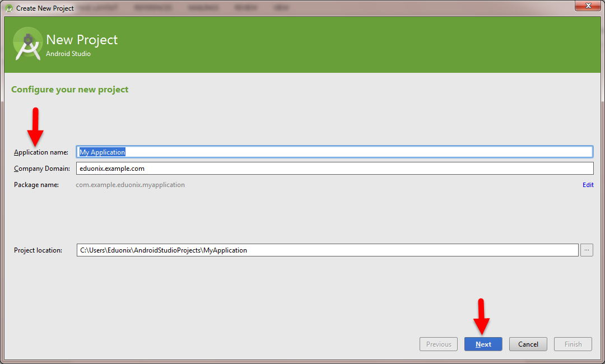This screenshot has height=364, width=605.
Task: Click the Cancel button
Action: pos(528,344)
